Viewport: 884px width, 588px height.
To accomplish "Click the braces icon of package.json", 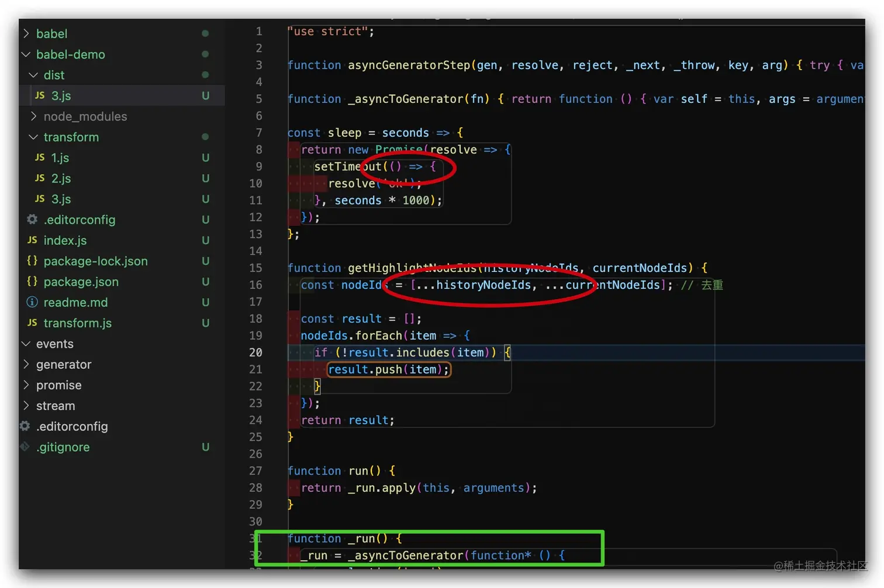I will coord(33,282).
